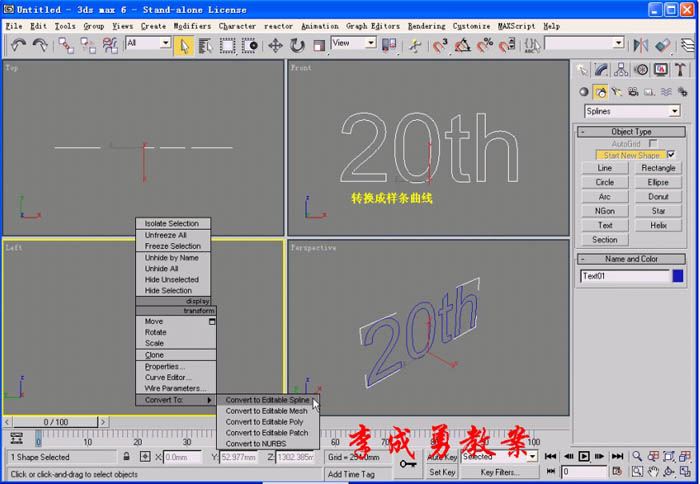Activate Select and Move tool
Screen dimensions: 700x484
tap(275, 46)
